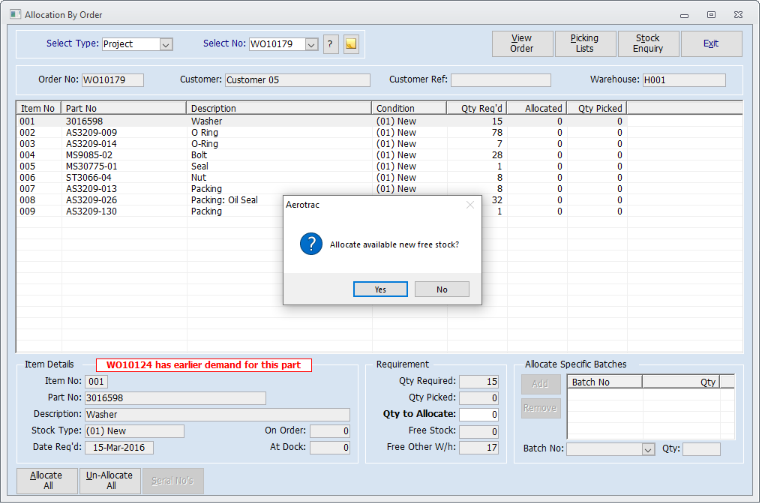Open Stock Enquiry
The image size is (760, 503).
(x=647, y=44)
